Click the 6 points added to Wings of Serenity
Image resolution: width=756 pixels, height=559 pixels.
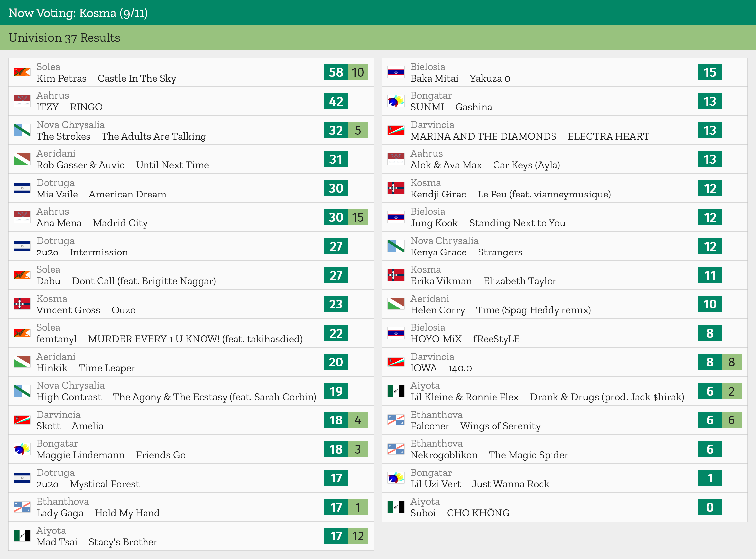coord(731,420)
